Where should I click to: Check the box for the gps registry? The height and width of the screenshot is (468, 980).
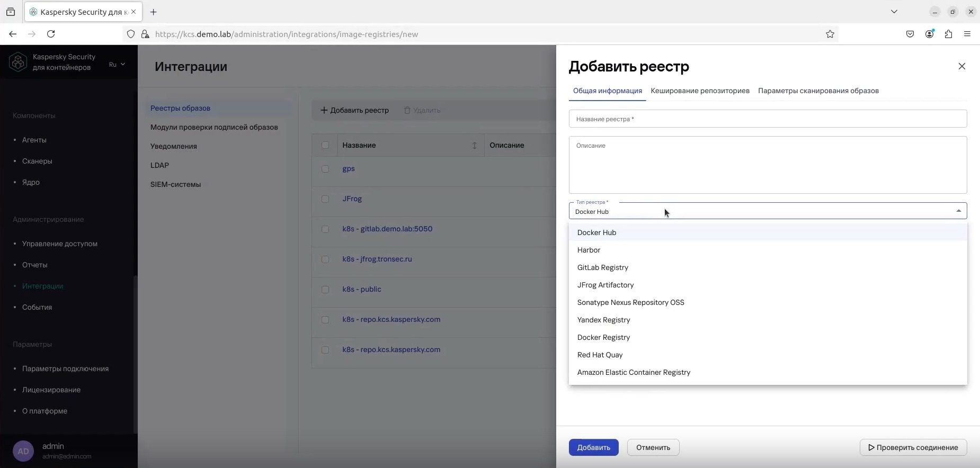(x=325, y=169)
